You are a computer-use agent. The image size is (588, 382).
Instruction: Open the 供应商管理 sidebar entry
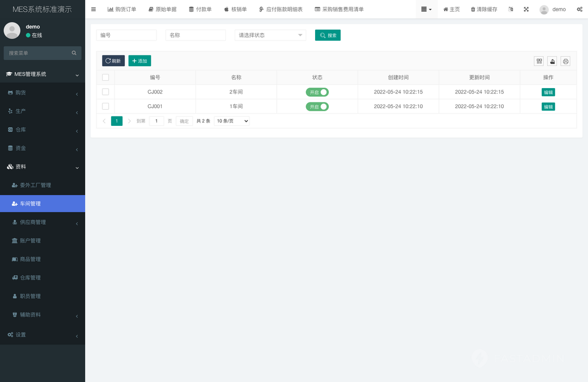pyautogui.click(x=30, y=222)
